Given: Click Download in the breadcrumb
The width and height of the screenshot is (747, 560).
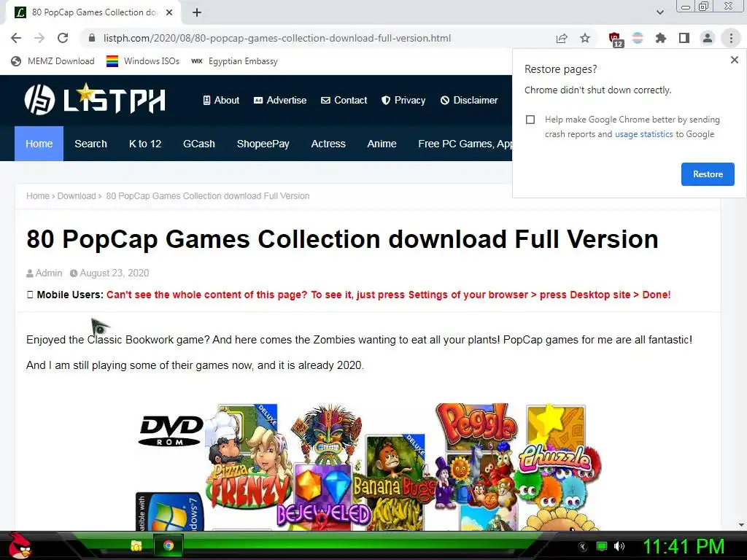Looking at the screenshot, I should tap(77, 195).
